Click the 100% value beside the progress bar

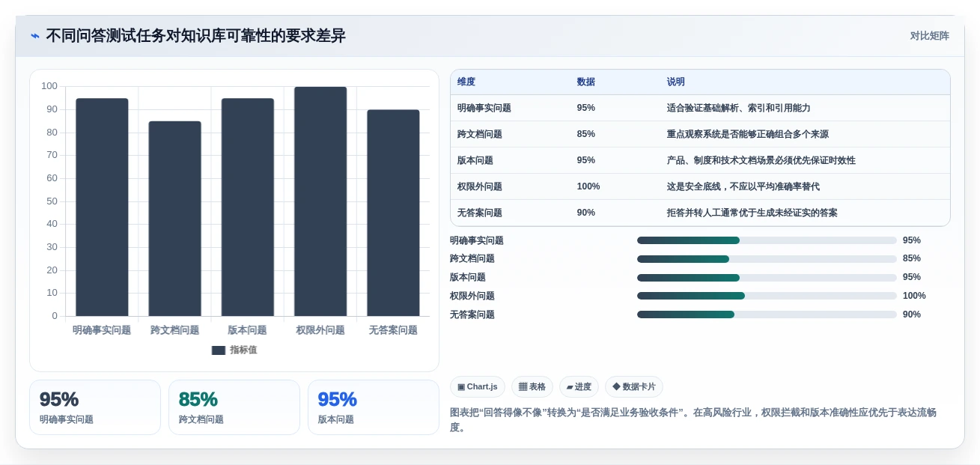coord(914,296)
